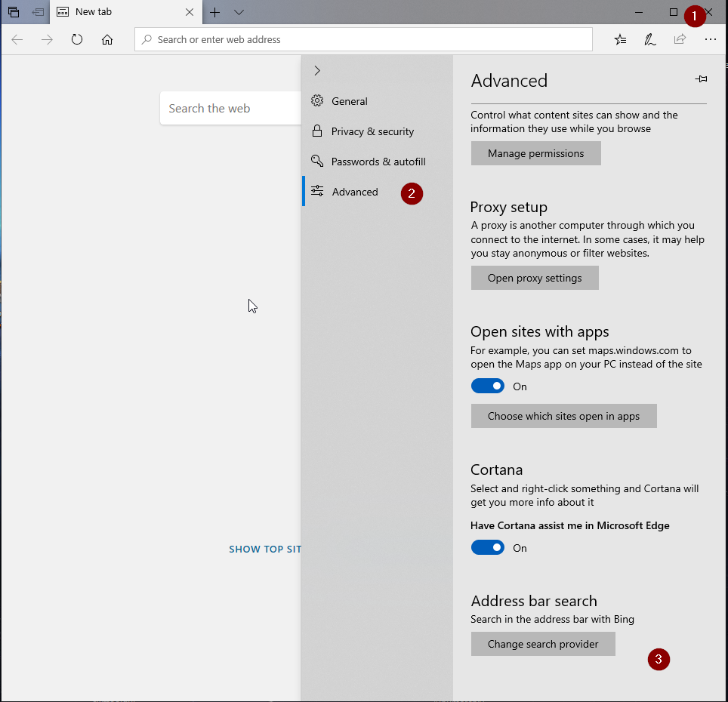Open Privacy & security settings
The height and width of the screenshot is (702, 728).
coord(376,131)
